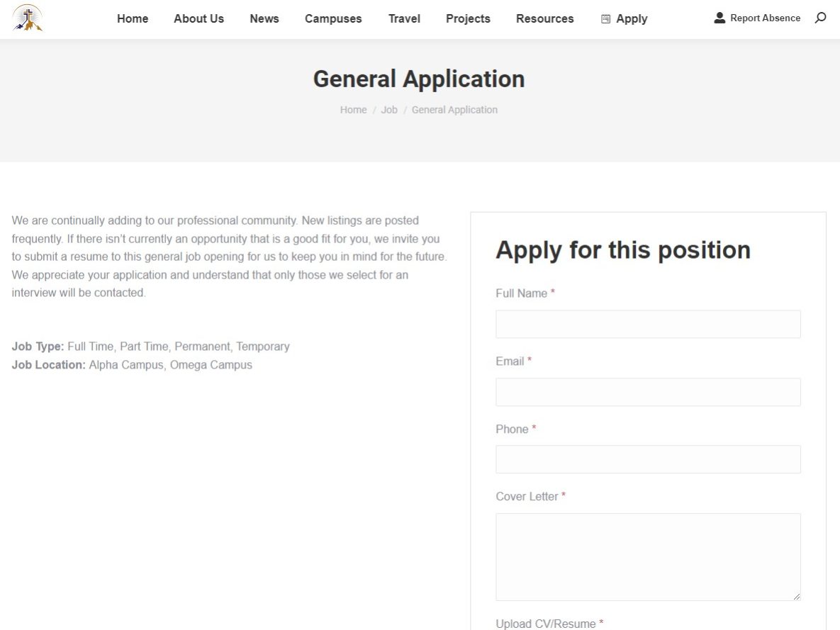Image resolution: width=840 pixels, height=630 pixels.
Task: Click the calendar icon beside Apply
Action: coord(605,19)
